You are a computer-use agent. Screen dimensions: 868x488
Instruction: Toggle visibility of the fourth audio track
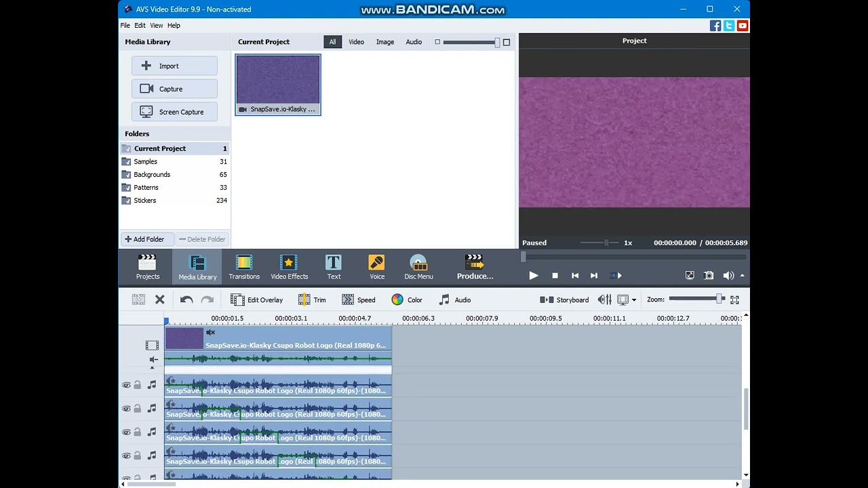[126, 456]
